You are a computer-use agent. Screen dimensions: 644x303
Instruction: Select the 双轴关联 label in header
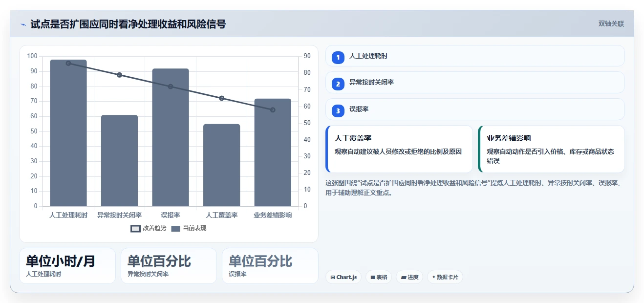click(611, 23)
